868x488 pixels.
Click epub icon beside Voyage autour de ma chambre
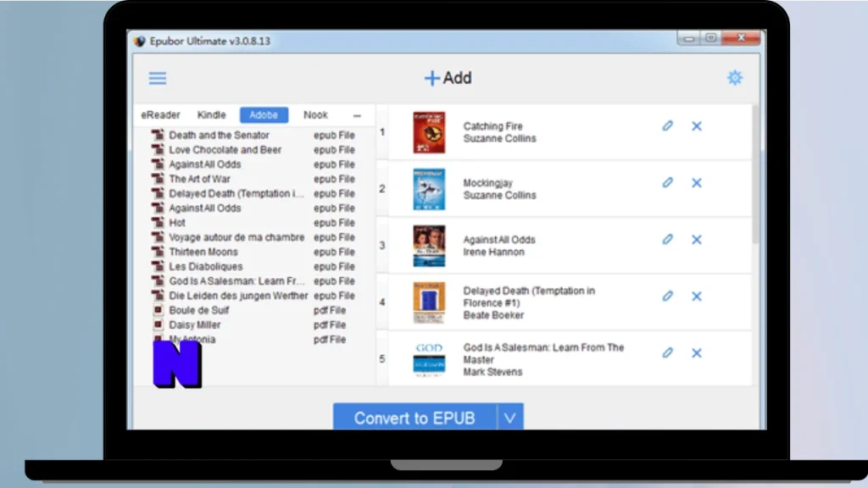click(158, 237)
